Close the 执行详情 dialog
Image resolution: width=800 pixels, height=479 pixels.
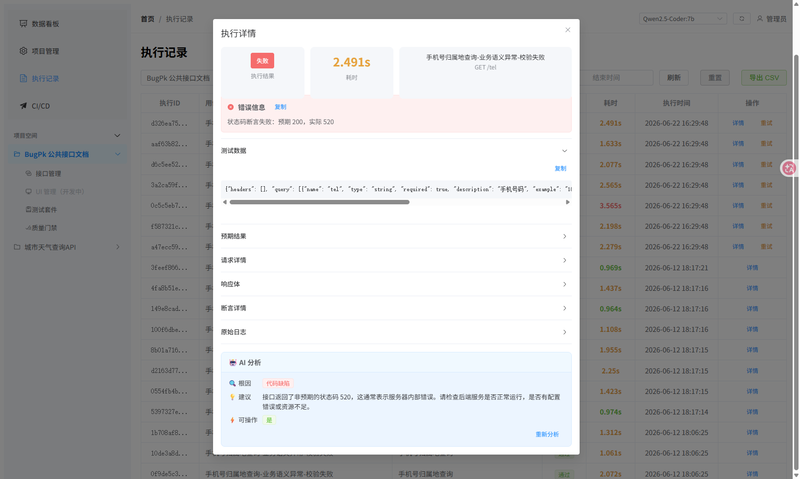tap(567, 30)
